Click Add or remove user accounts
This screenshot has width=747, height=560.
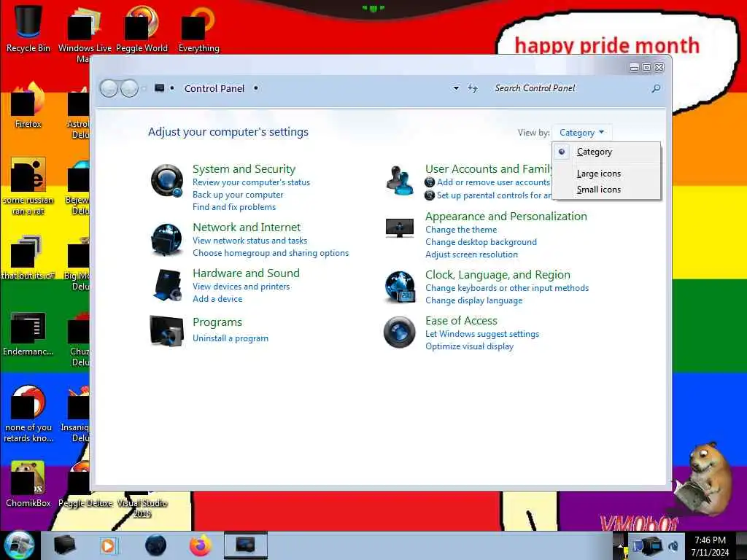493,182
